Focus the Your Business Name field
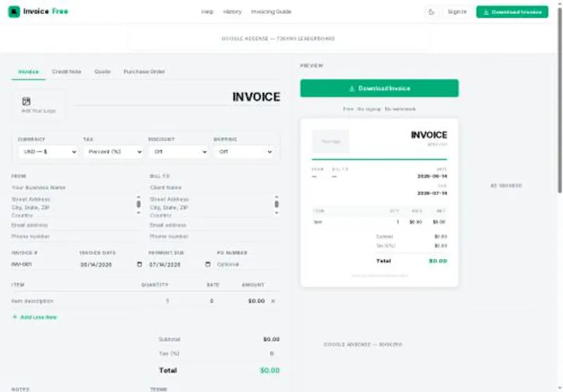563x392 pixels. 76,187
